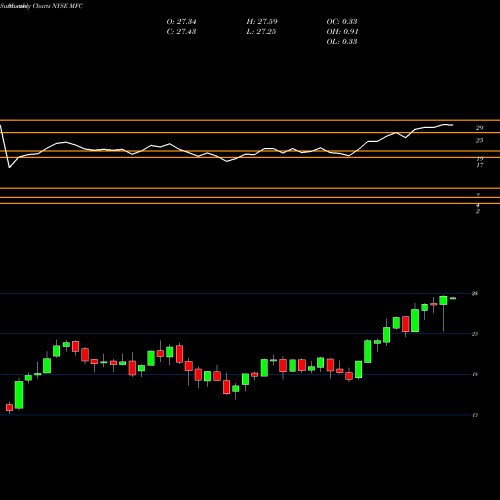The height and width of the screenshot is (500, 500).
Task: Click the '28' price axis label
Action: coord(475,294)
